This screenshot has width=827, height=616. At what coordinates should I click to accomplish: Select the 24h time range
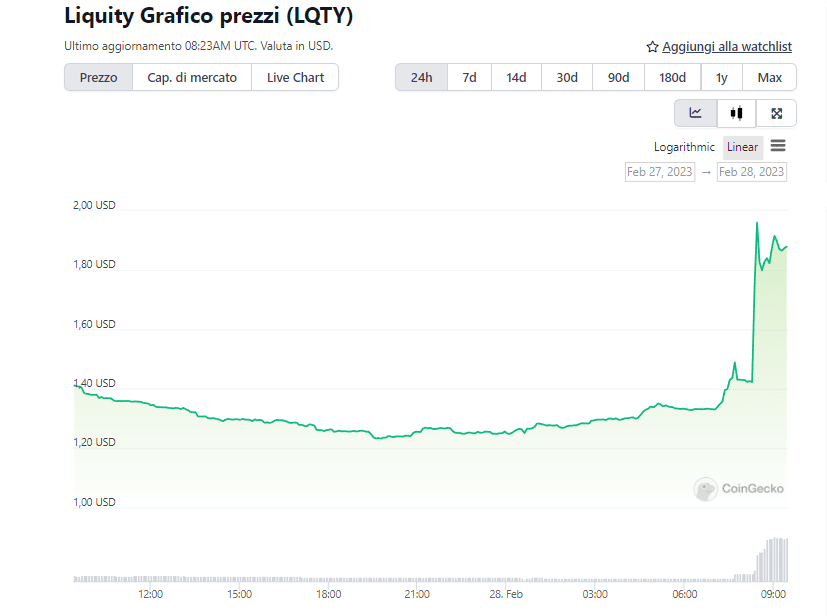(x=421, y=78)
